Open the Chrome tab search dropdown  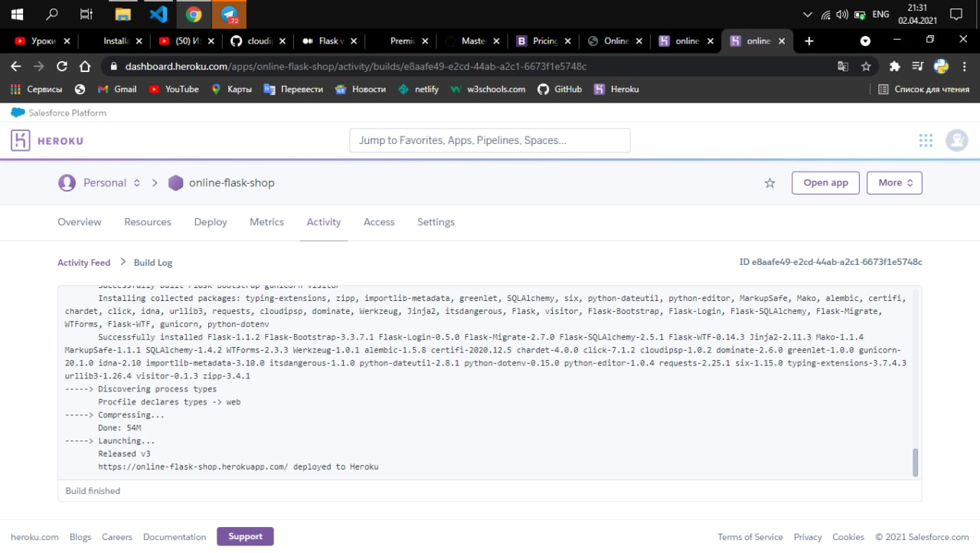865,41
